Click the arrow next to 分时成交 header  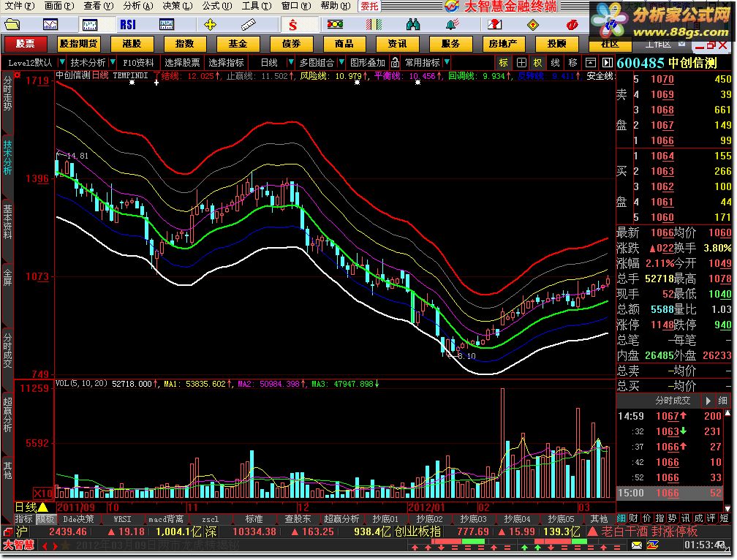(x=708, y=401)
